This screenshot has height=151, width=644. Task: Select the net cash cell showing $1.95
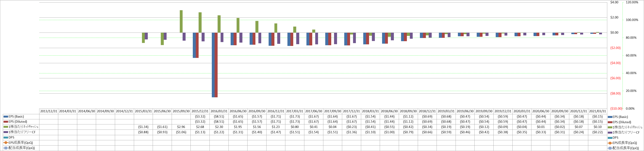point(238,127)
